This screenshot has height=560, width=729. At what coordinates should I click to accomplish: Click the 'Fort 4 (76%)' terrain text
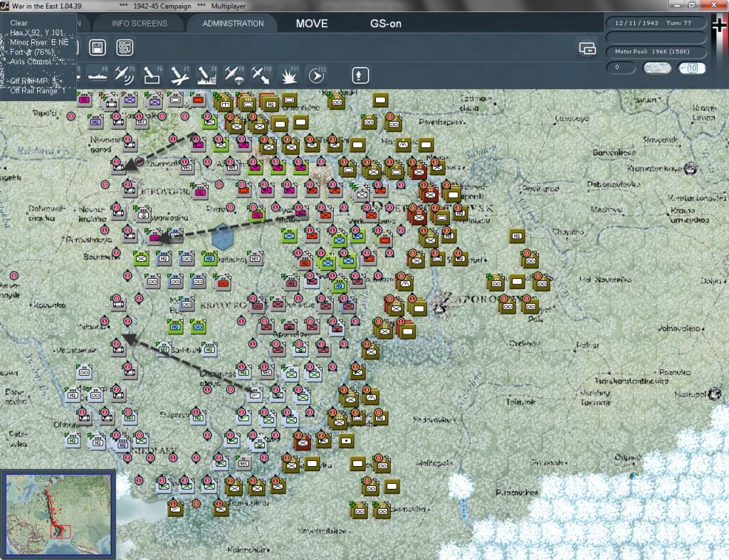coord(32,52)
